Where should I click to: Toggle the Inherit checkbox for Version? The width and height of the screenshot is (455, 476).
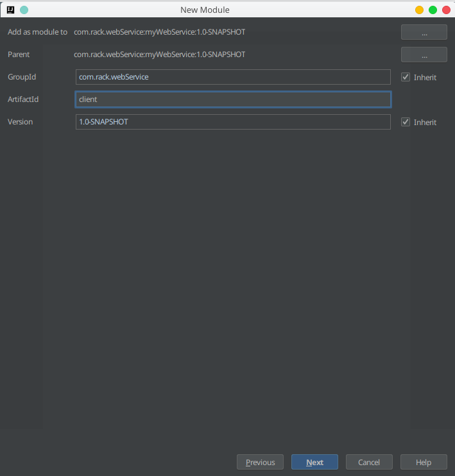406,122
